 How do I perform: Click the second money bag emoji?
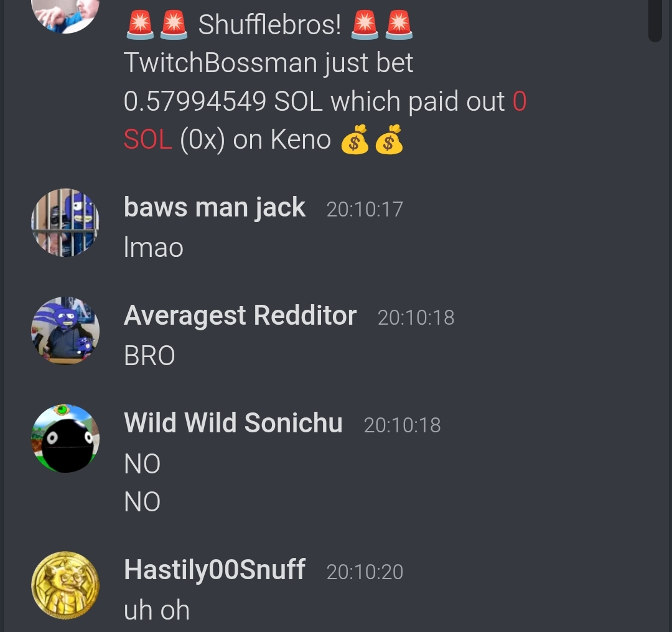[x=389, y=139]
